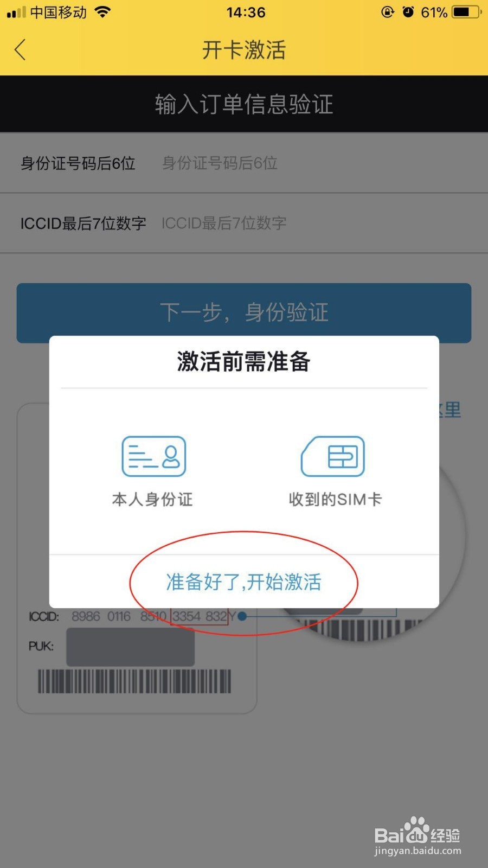Screen dimensions: 488x868
Task: Tap the cellular signal bars icon
Action: [16, 12]
